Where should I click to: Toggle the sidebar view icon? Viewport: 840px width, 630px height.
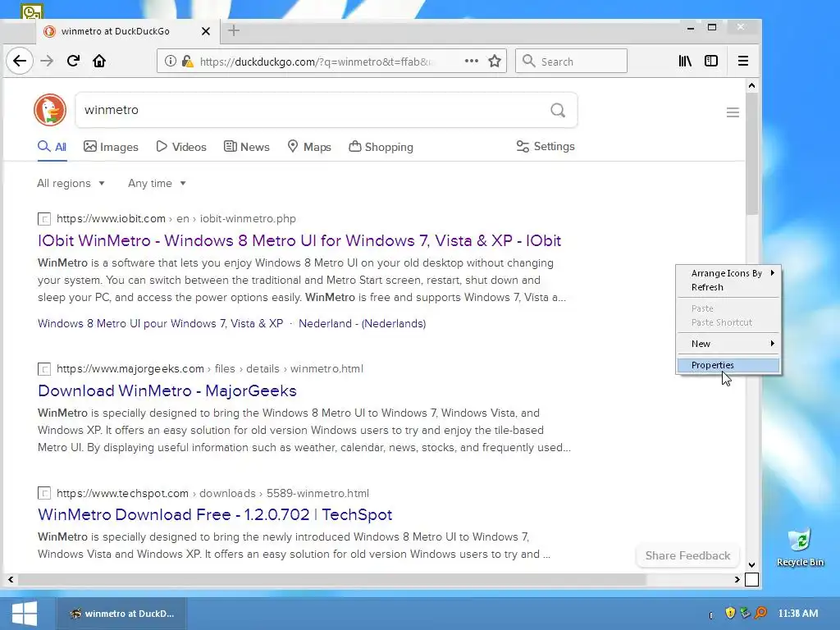pos(711,61)
